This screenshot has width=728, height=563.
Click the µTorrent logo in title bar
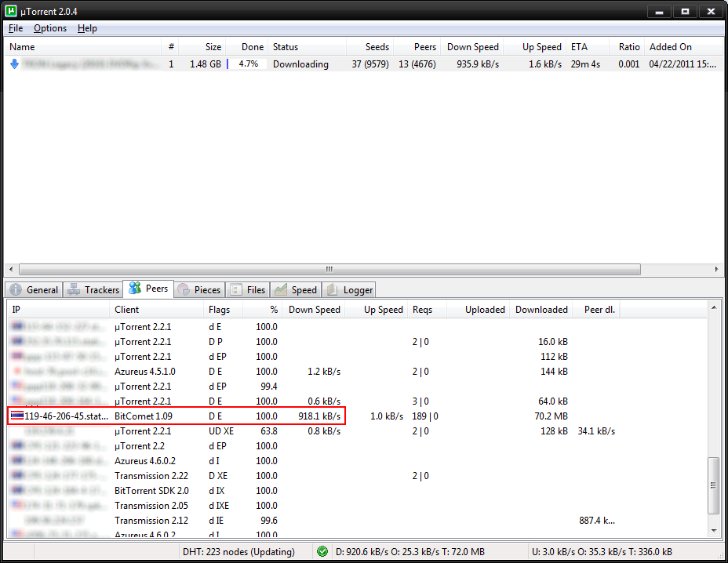(13, 12)
